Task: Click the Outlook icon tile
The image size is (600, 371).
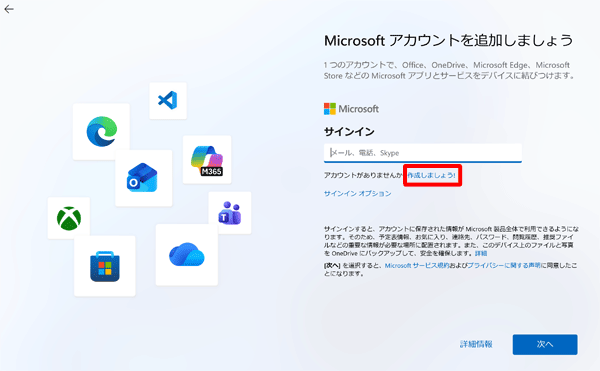Action: [143, 178]
